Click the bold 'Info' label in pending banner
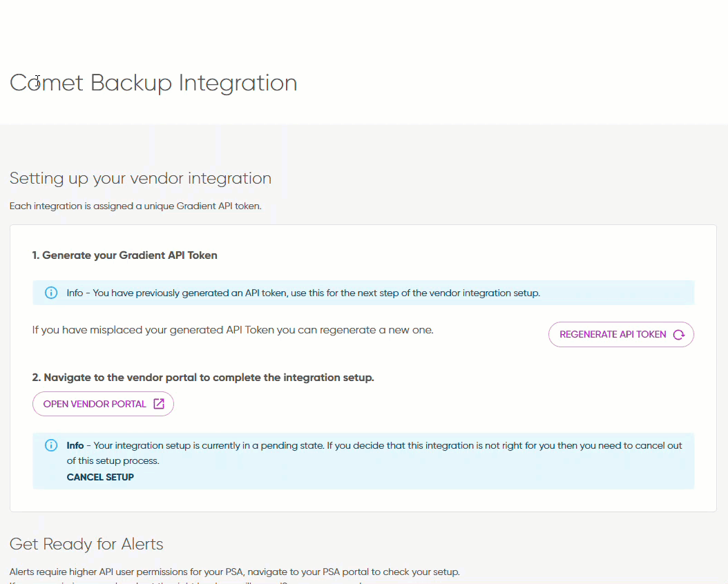728x584 pixels. tap(75, 445)
